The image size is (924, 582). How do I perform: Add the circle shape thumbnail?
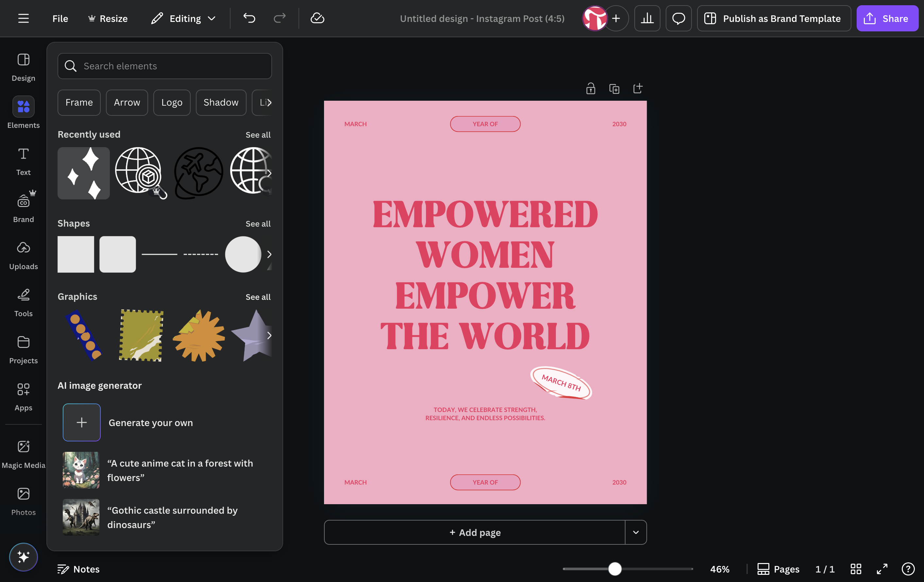[243, 254]
